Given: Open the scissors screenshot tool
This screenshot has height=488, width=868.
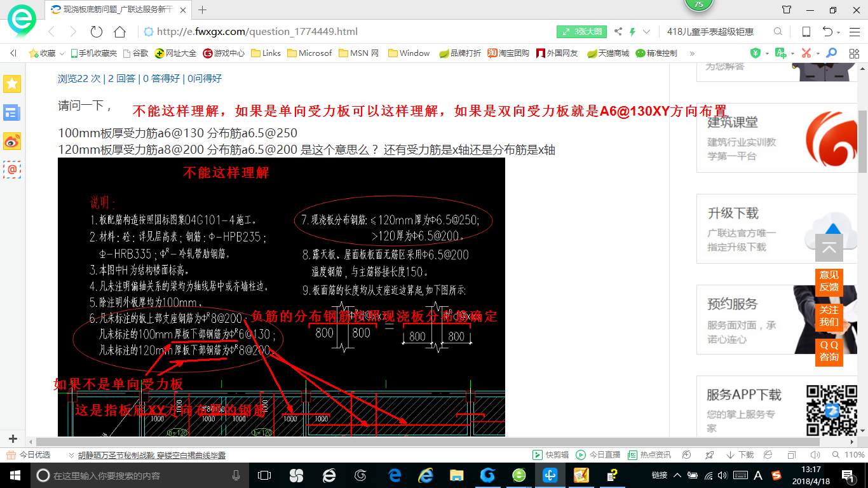Looking at the screenshot, I should point(806,53).
